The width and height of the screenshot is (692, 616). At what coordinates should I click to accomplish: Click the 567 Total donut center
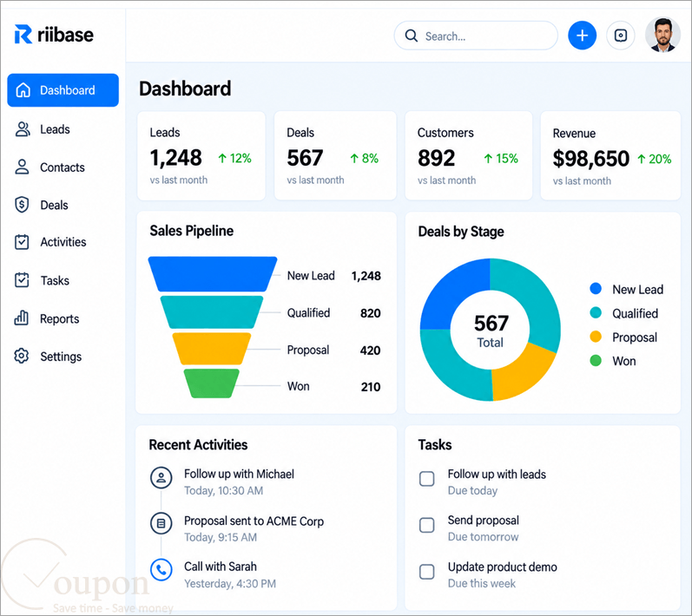tap(491, 331)
